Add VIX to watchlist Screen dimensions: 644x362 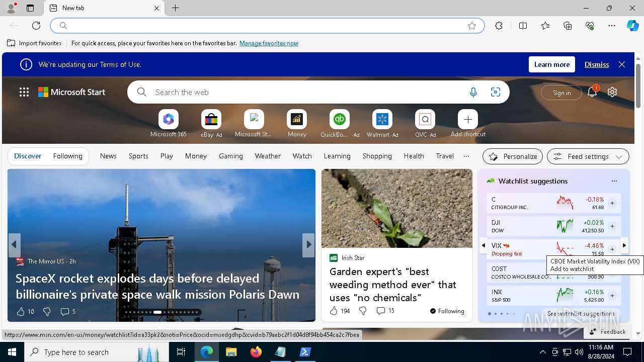(x=612, y=249)
